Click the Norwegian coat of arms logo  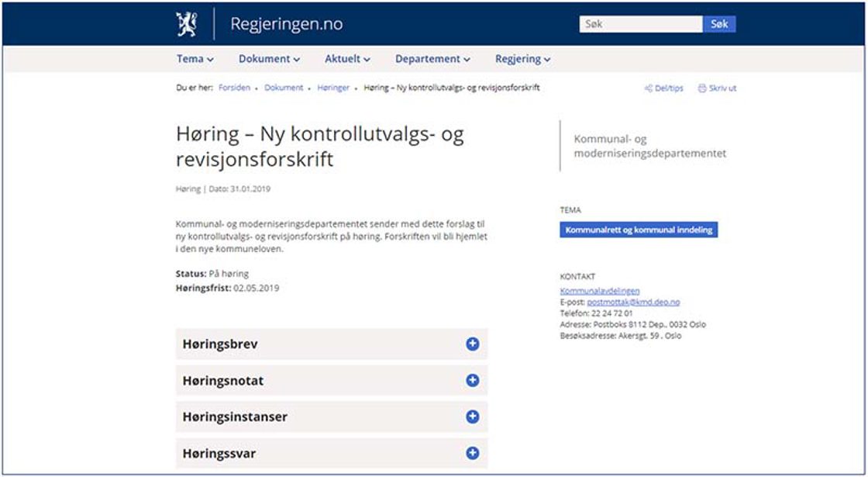[x=187, y=24]
